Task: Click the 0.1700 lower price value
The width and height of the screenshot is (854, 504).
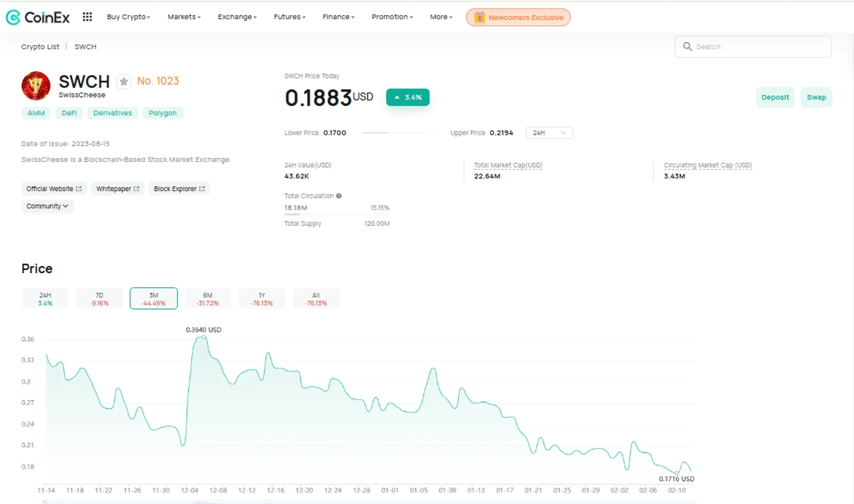Action: click(335, 133)
